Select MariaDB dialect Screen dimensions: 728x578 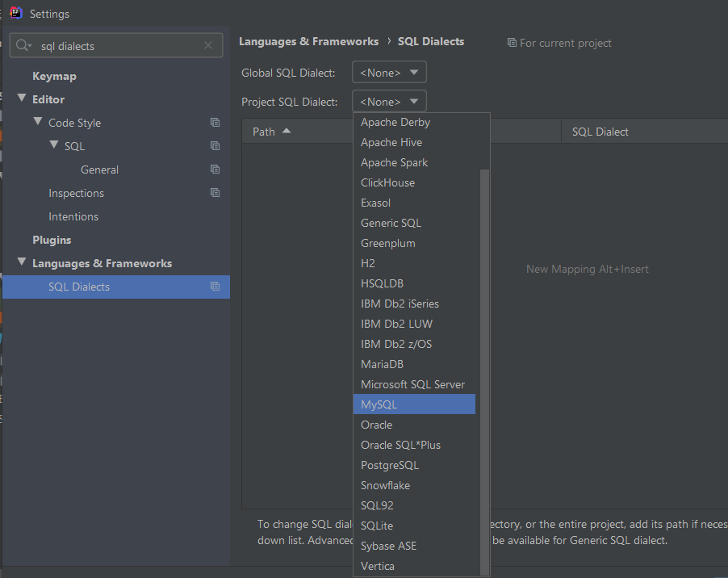tap(414, 364)
